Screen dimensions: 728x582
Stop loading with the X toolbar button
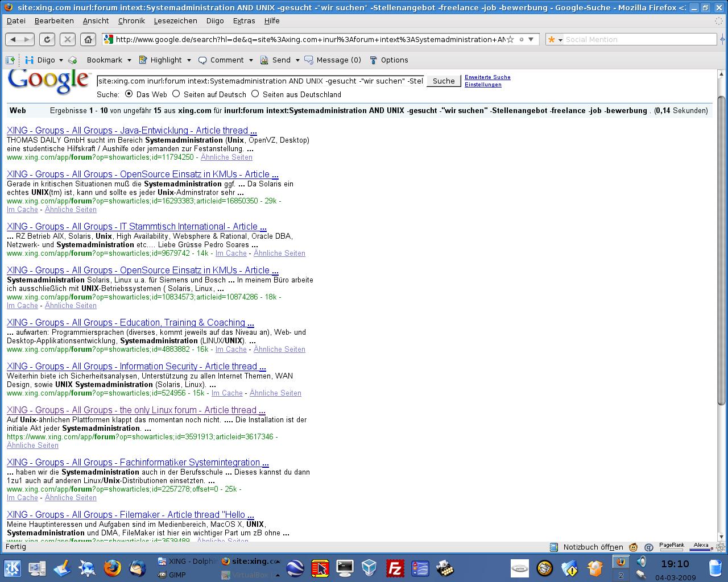tap(68, 39)
